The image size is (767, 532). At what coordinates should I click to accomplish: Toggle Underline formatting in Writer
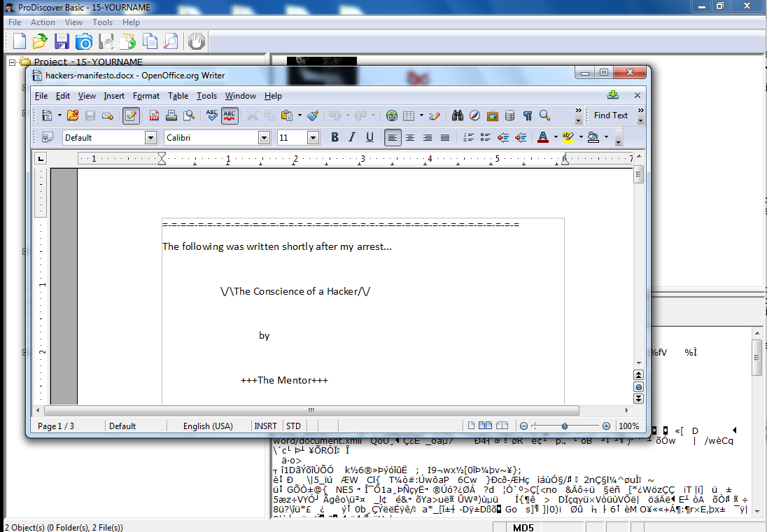(370, 137)
